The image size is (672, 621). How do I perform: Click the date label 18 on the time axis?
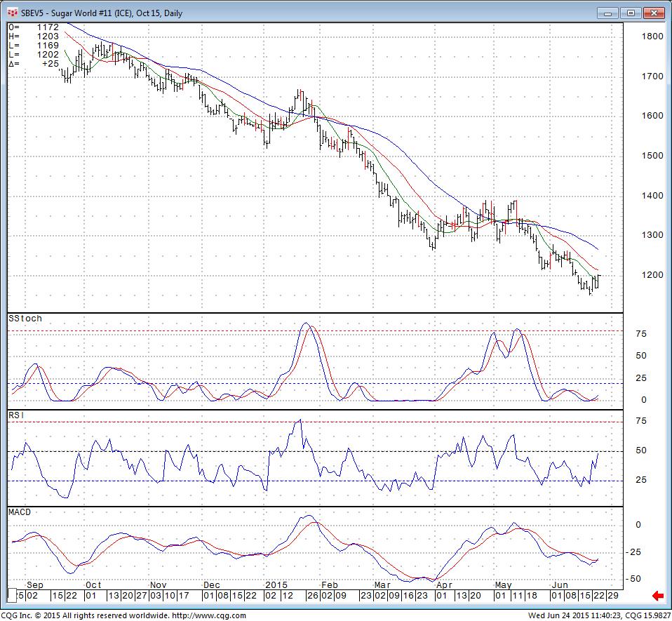coord(532,596)
